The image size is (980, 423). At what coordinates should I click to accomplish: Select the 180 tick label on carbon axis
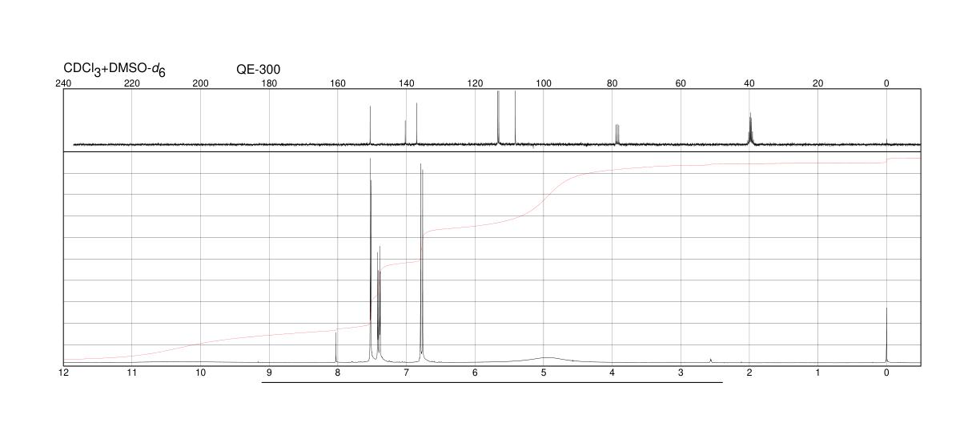coord(269,83)
